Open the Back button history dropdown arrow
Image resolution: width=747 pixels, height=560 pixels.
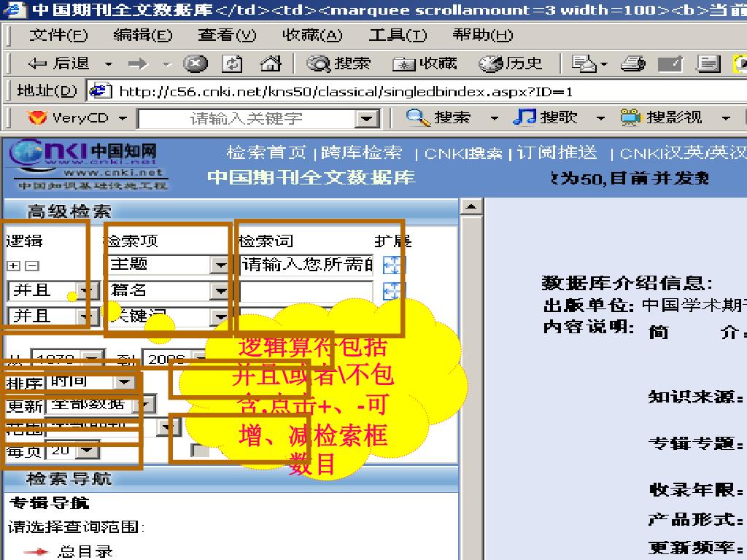coord(109,64)
